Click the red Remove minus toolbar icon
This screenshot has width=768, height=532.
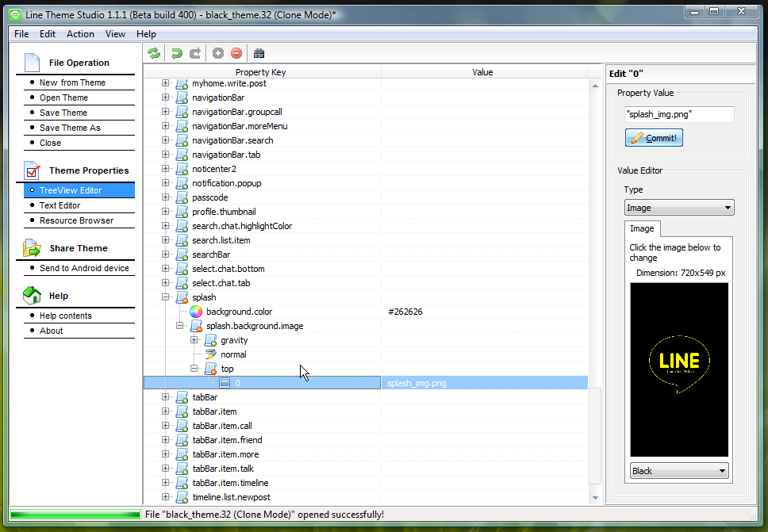point(236,53)
